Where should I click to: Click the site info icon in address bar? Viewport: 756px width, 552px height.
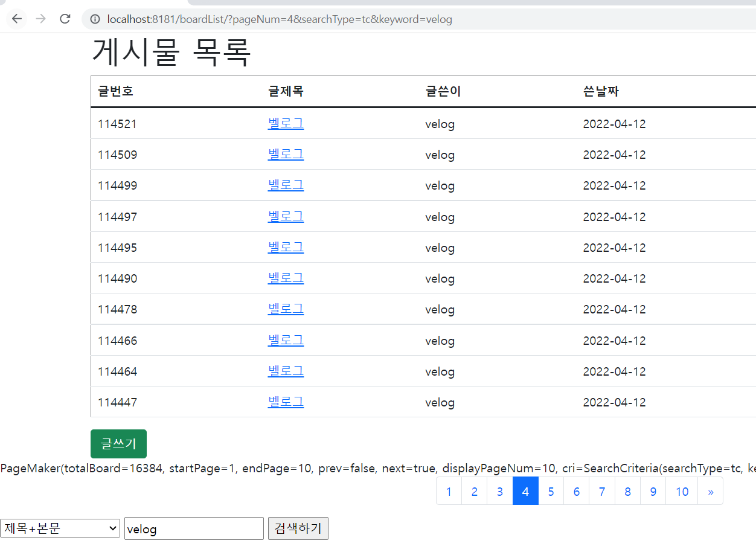click(x=95, y=19)
